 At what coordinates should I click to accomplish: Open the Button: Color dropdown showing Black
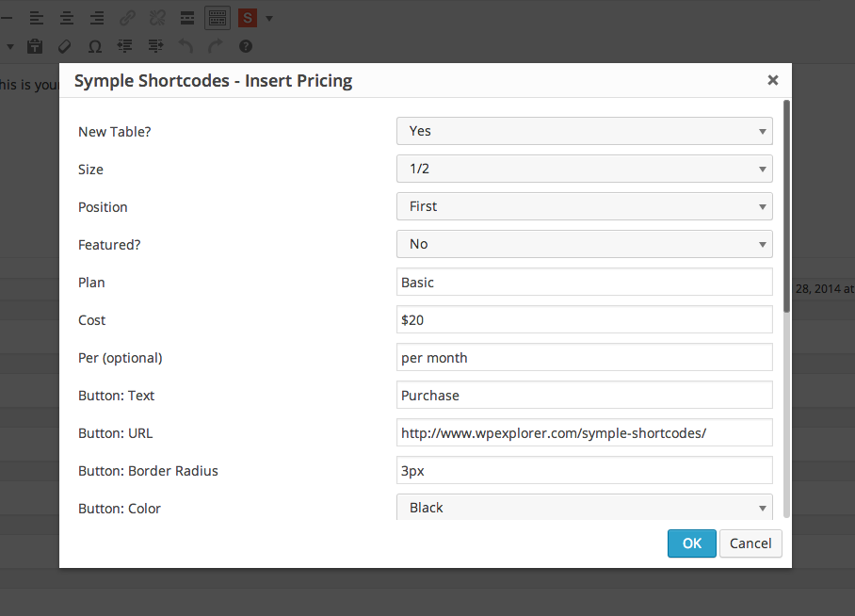click(585, 507)
